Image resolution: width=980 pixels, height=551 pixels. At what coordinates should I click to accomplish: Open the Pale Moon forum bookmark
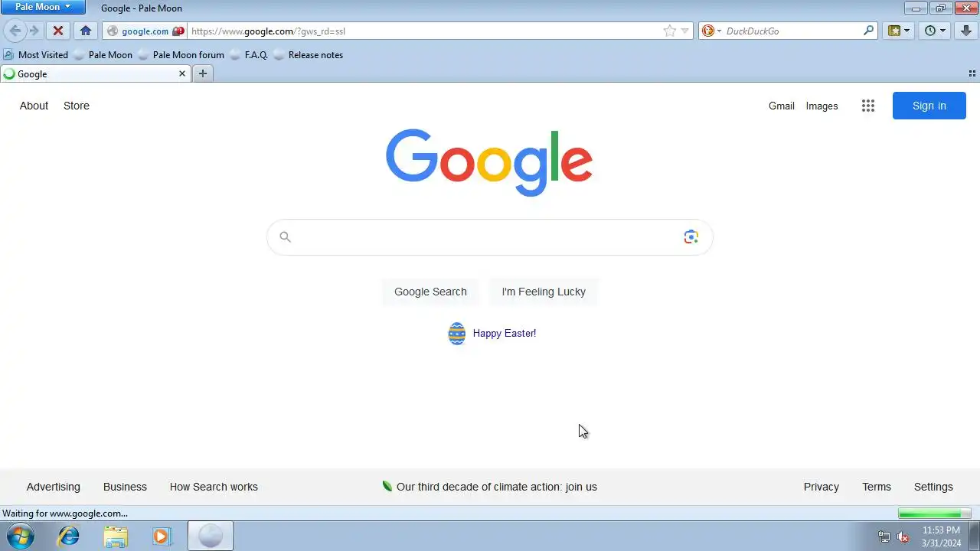pyautogui.click(x=181, y=55)
